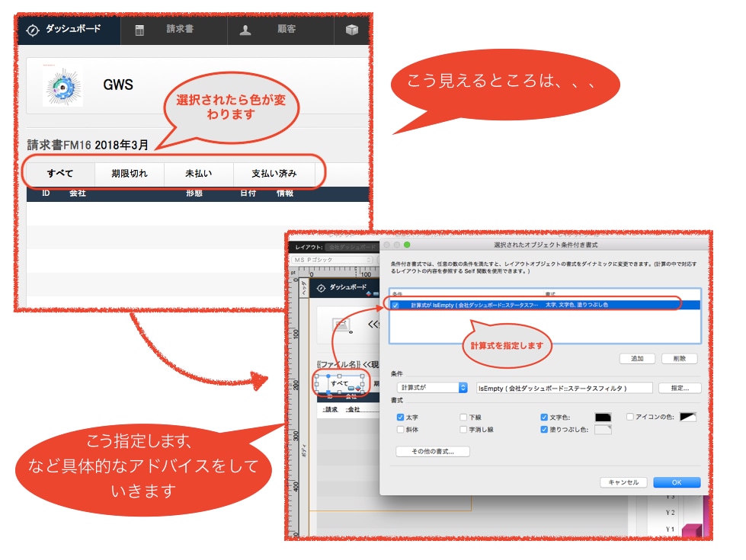The width and height of the screenshot is (746, 560).
Task: Open the 計算式が condition dropdown
Action: coord(432,388)
